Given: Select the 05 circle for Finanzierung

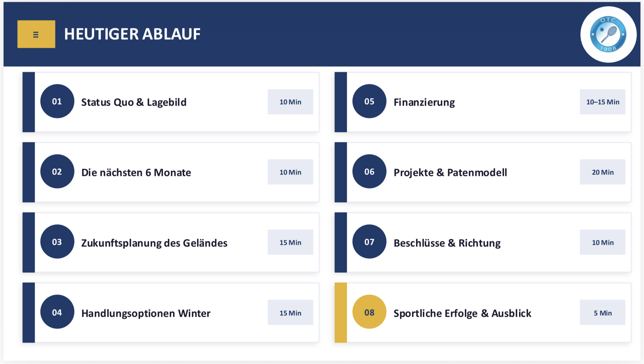Looking at the screenshot, I should (369, 101).
